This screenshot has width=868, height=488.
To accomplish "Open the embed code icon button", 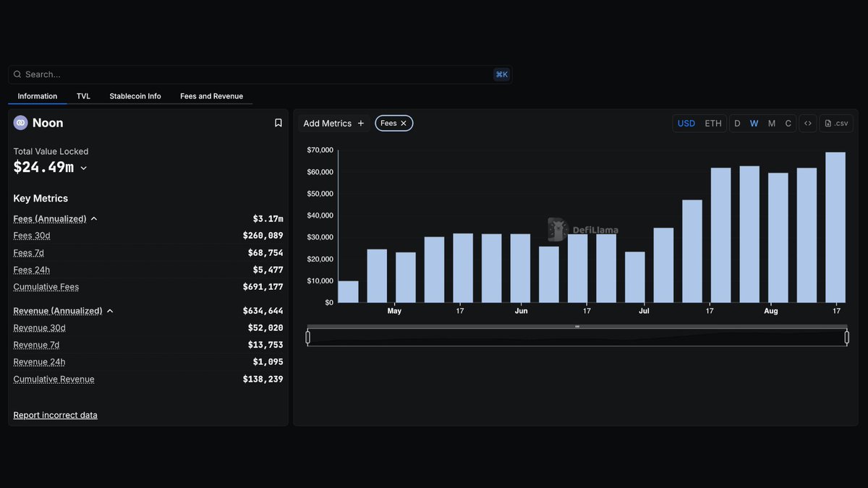I will click(x=808, y=124).
